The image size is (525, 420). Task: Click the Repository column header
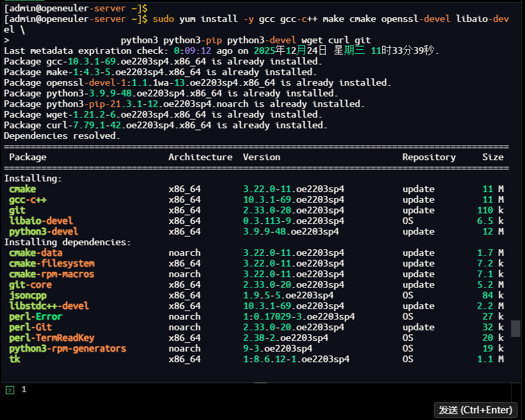pos(429,157)
